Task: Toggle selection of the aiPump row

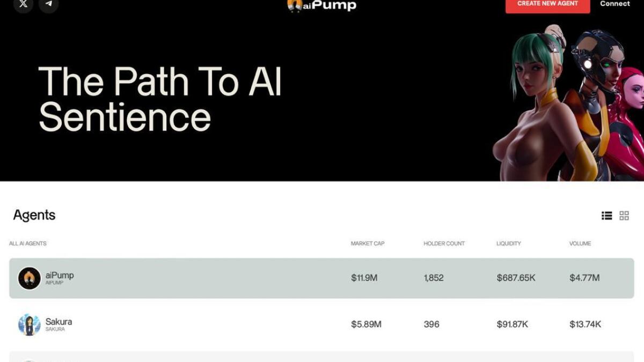Action: tap(215, 278)
